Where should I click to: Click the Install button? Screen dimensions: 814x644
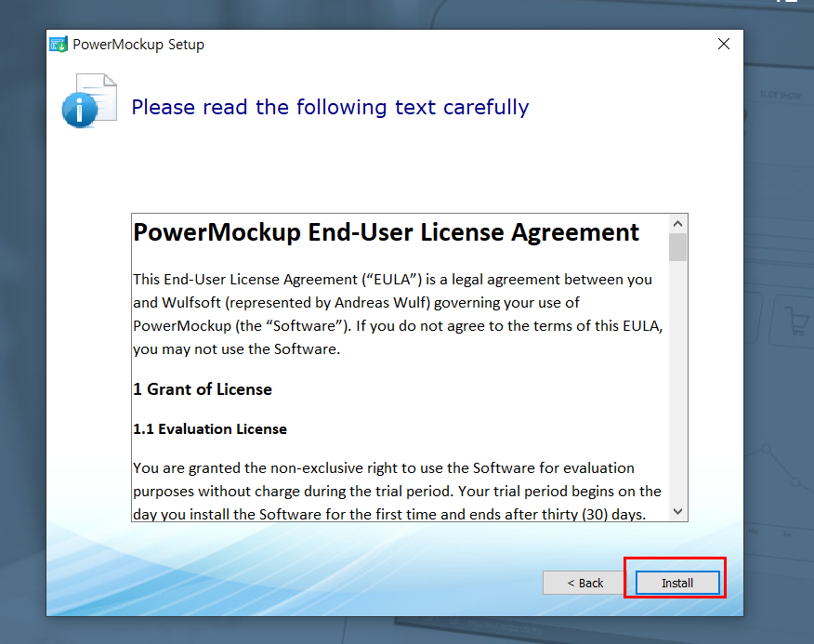click(x=677, y=583)
